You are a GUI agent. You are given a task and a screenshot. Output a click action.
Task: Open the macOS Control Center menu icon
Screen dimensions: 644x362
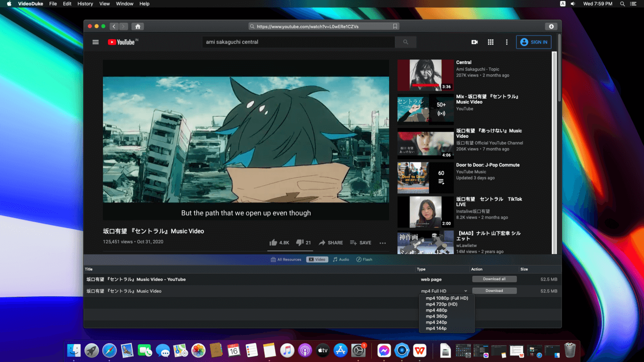click(x=634, y=4)
